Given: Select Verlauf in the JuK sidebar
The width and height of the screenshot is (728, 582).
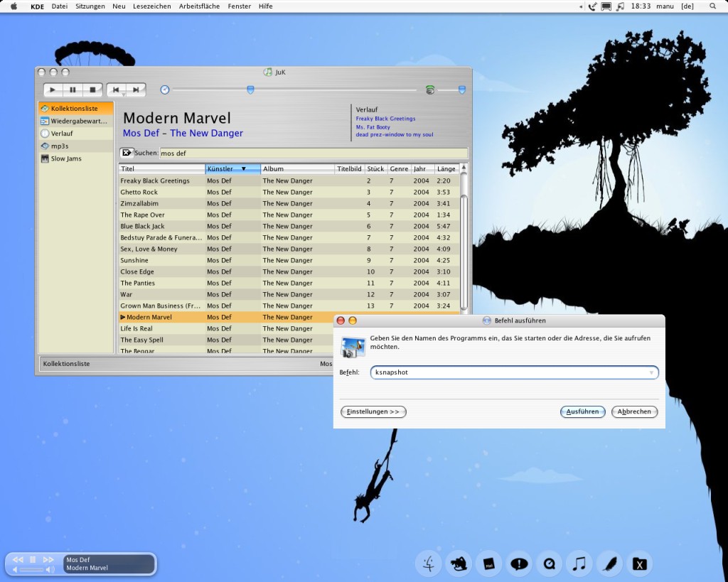Looking at the screenshot, I should pos(76,134).
